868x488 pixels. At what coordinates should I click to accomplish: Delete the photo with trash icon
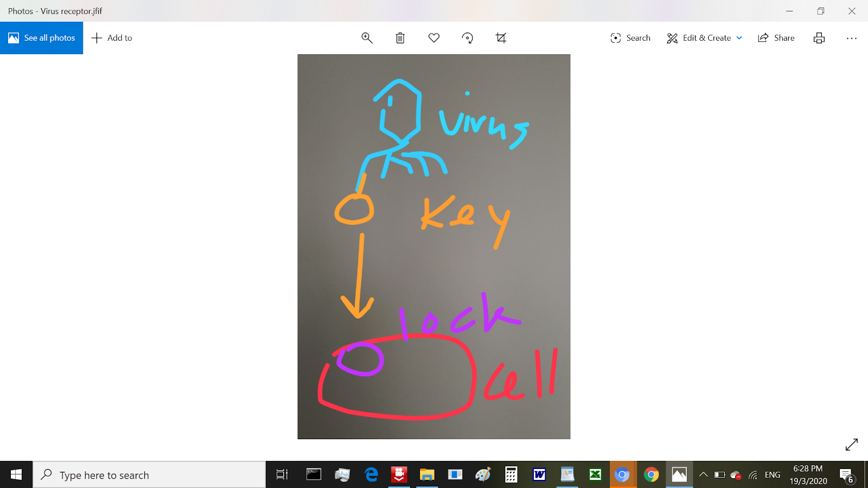click(x=400, y=38)
